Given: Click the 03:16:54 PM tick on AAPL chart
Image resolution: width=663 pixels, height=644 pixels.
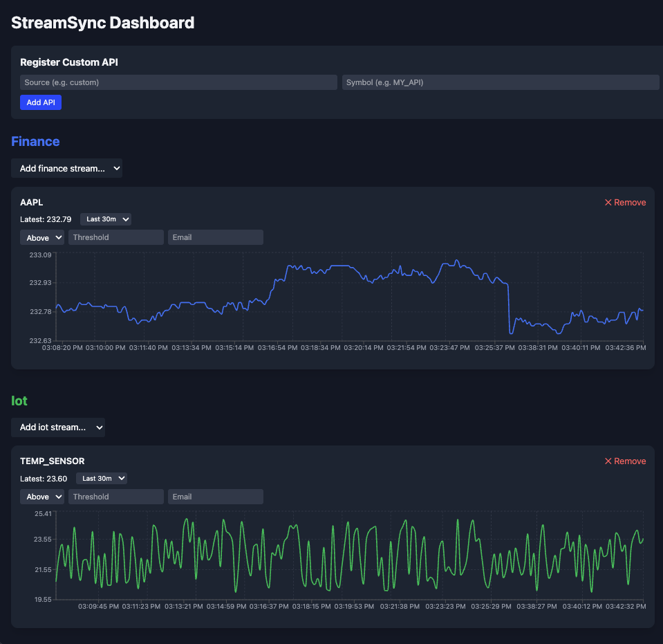Looking at the screenshot, I should point(277,348).
